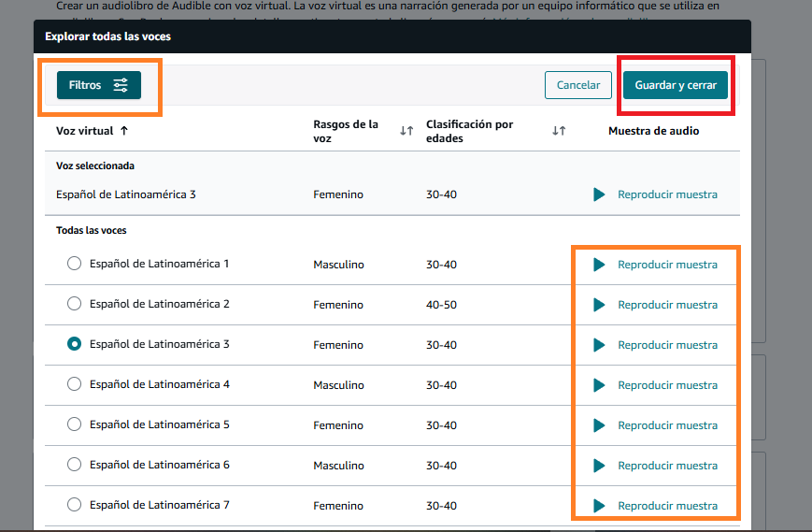Click Femenino in Latinoamérica 5 row
The width and height of the screenshot is (812, 532).
(338, 425)
